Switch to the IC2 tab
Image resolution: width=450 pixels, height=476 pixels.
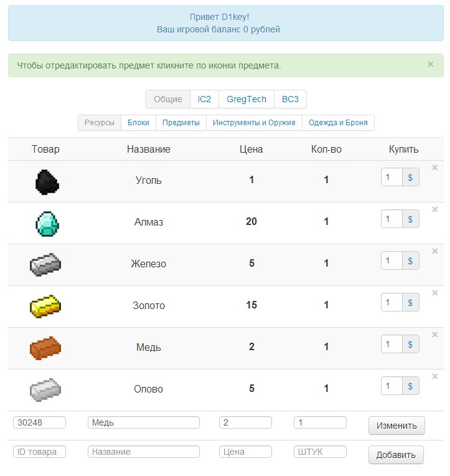(x=204, y=99)
